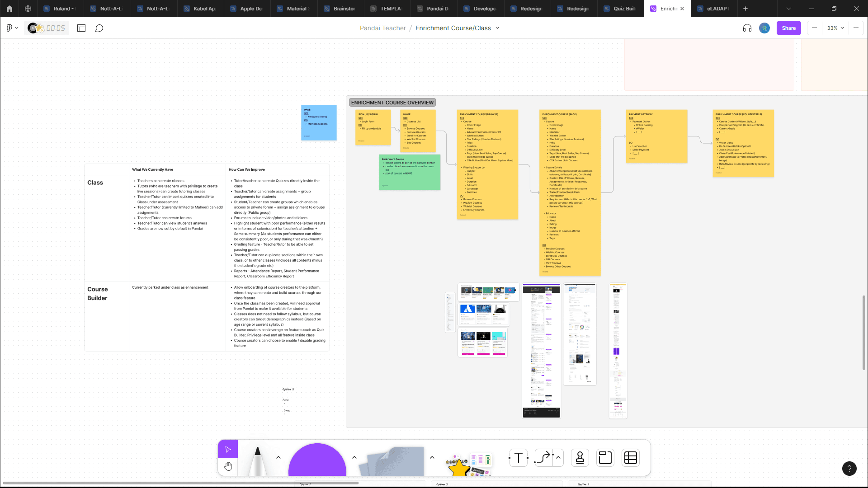
Task: Click the vertical canvas scrollbar
Action: point(864,333)
